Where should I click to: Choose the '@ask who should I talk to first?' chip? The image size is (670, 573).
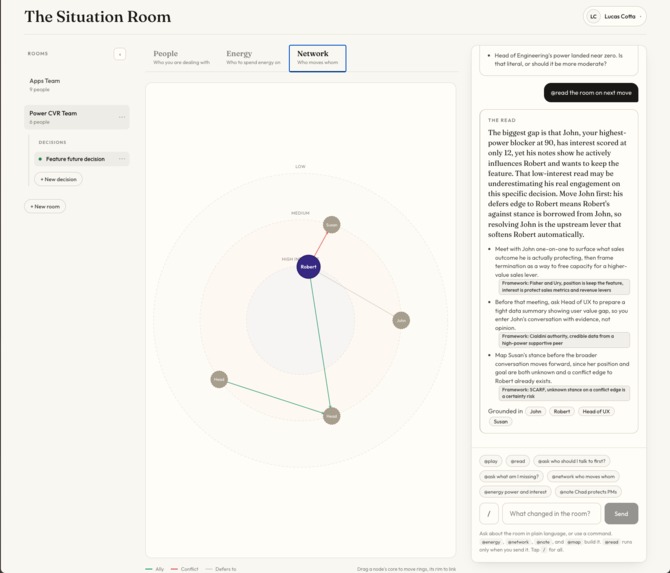tap(572, 461)
